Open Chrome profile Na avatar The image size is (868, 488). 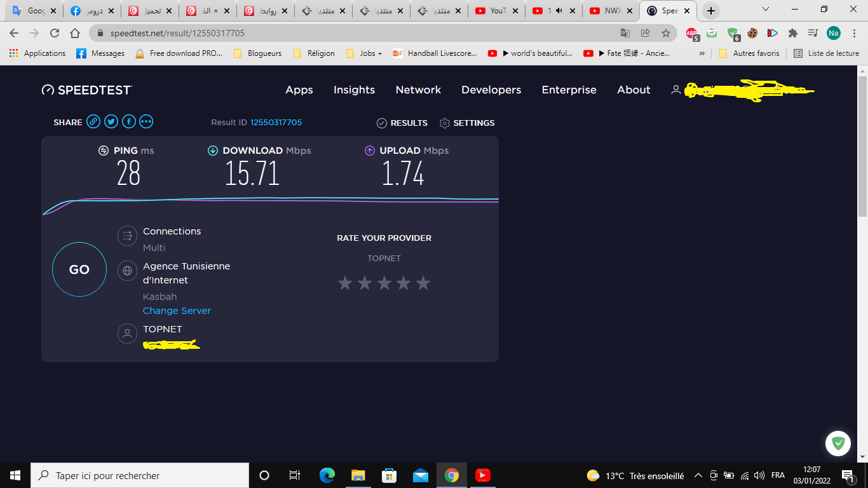834,33
